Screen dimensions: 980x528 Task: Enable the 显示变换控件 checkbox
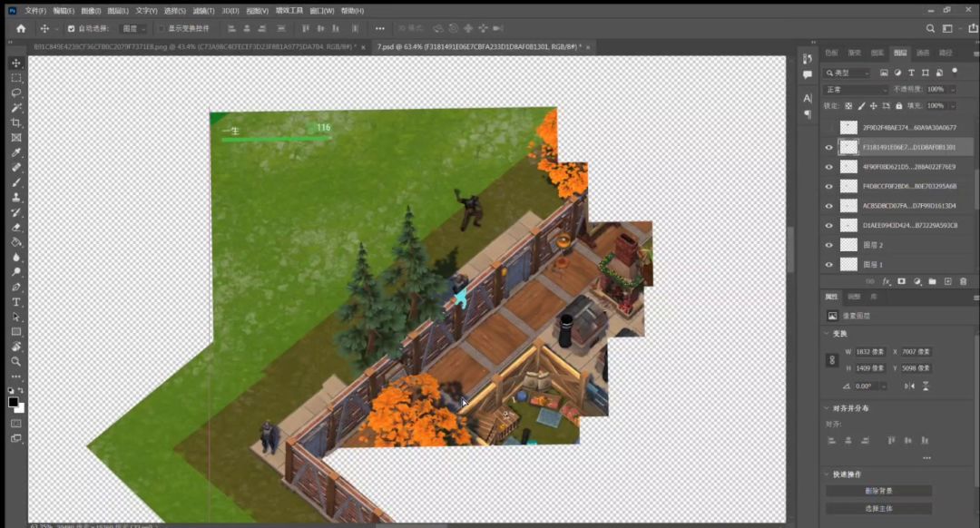(x=162, y=29)
